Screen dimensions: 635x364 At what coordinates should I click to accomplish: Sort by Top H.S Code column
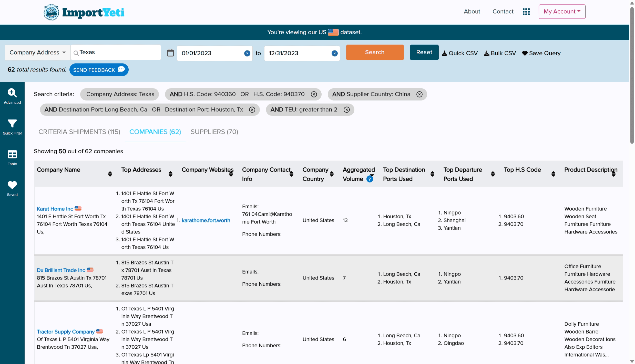click(x=553, y=174)
